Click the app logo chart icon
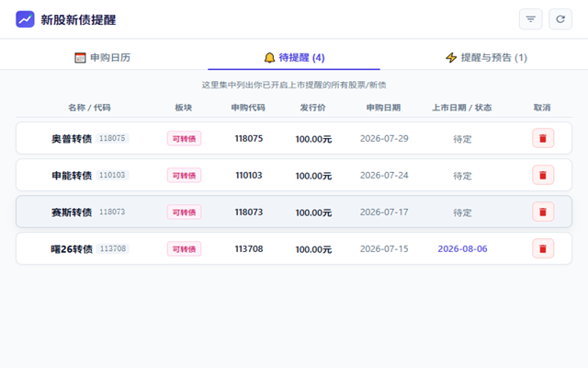Screen dimensions: 588x368 25,19
